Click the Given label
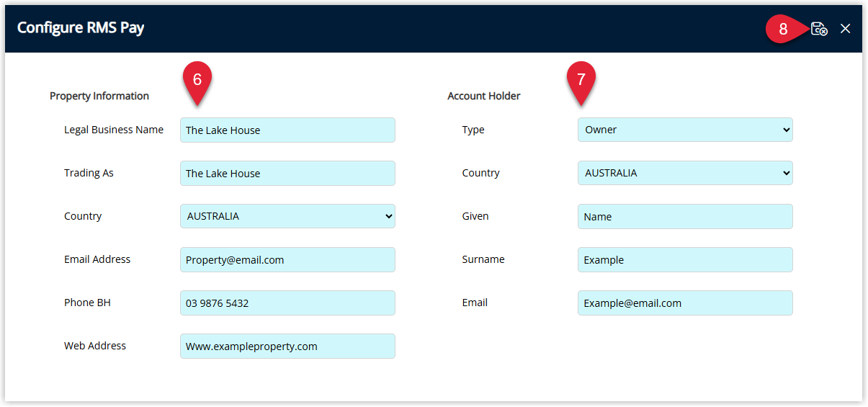 click(475, 216)
